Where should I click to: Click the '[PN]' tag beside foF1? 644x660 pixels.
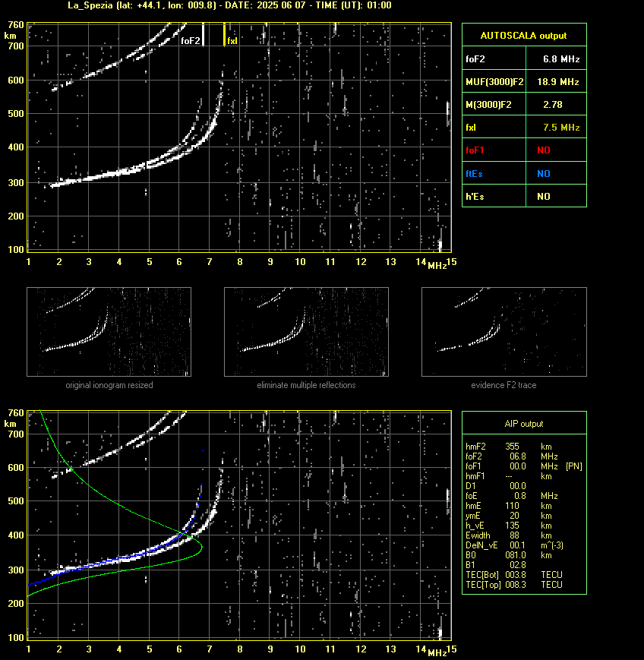574,466
